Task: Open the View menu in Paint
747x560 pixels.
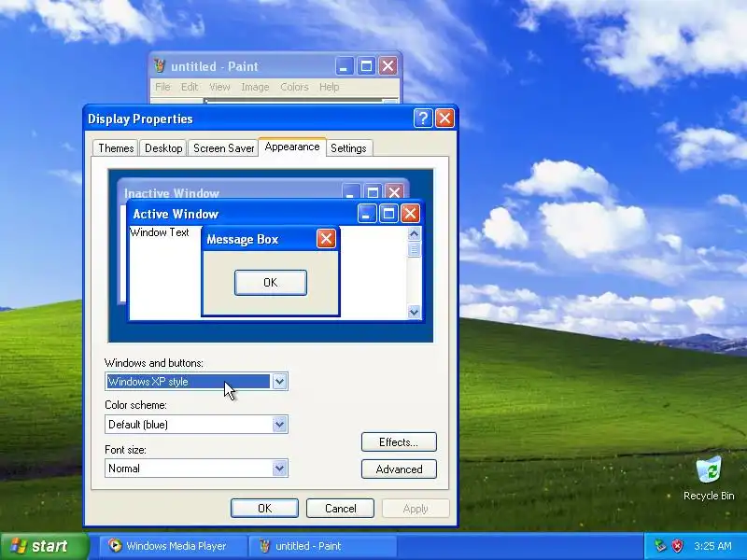Action: click(219, 87)
